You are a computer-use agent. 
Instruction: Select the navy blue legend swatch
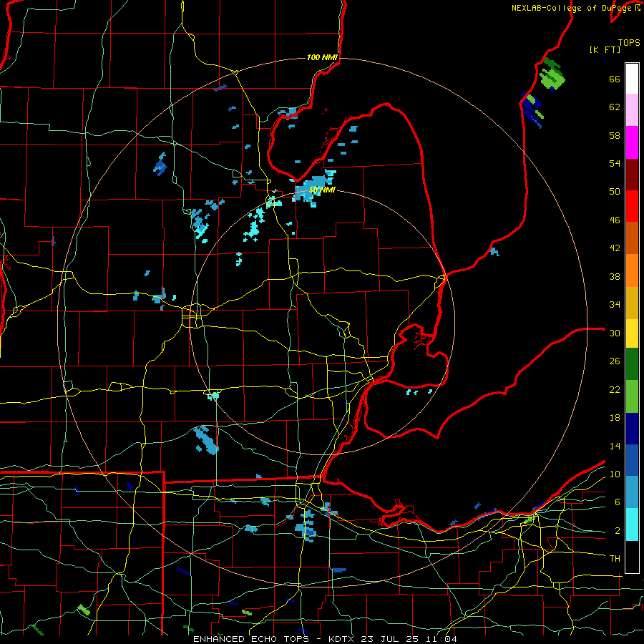(x=632, y=429)
